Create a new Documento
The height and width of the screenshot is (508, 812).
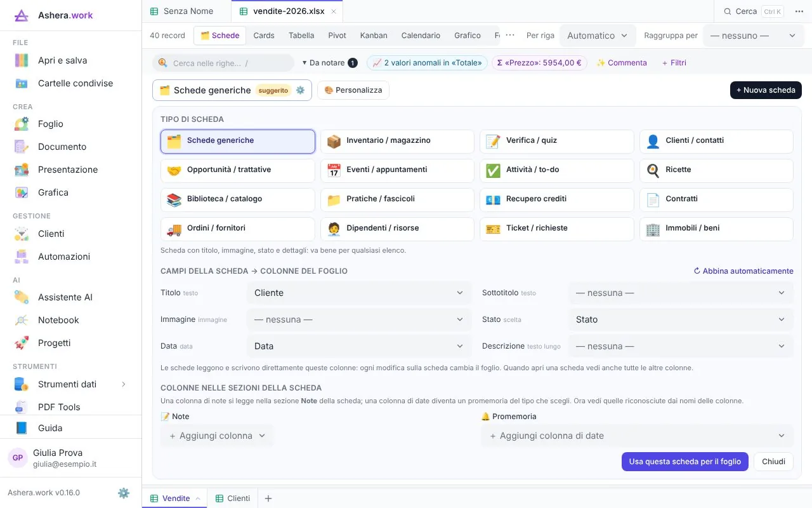[70, 147]
